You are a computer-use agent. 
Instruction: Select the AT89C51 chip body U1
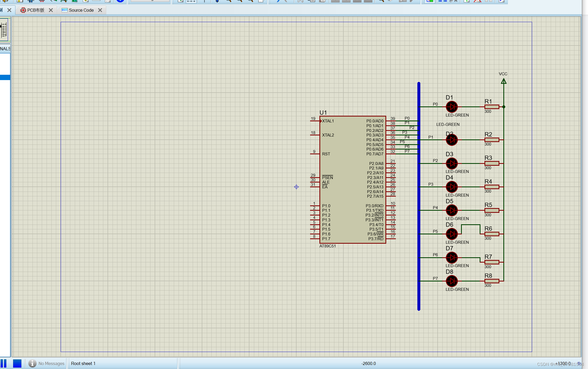coord(352,180)
